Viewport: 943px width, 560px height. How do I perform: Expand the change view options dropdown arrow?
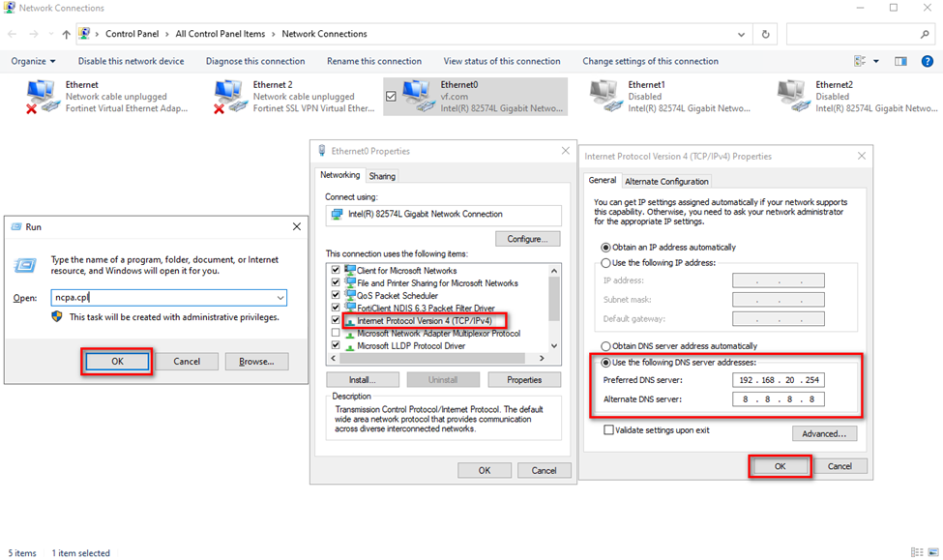876,61
